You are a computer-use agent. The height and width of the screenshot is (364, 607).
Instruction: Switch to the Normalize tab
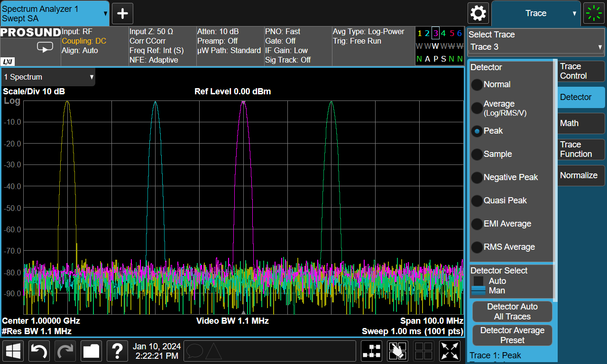tap(581, 175)
